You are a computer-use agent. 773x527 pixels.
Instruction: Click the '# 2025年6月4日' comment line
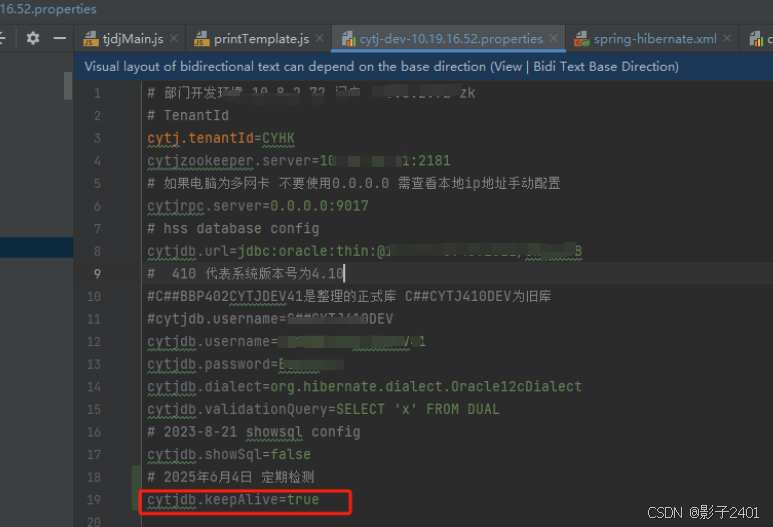(231, 477)
